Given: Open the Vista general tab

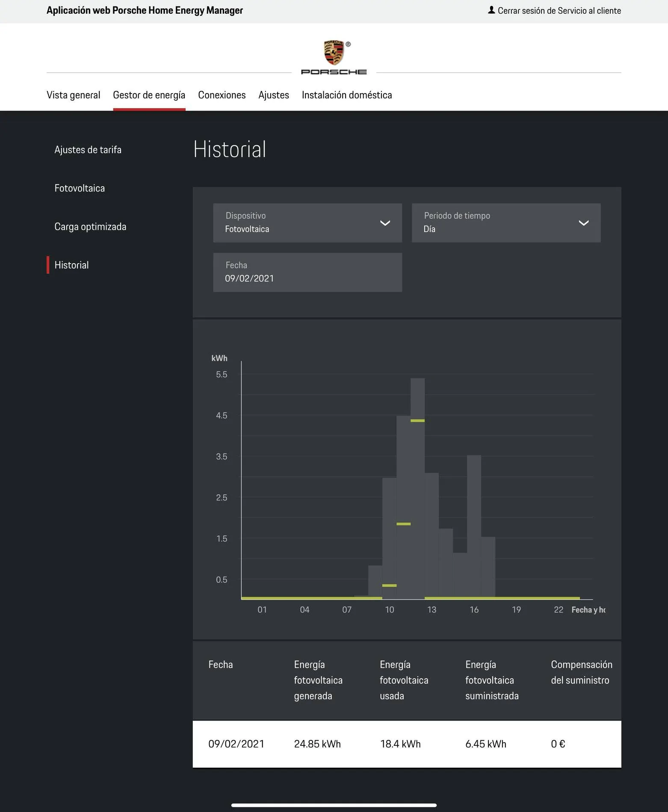Looking at the screenshot, I should (x=73, y=95).
